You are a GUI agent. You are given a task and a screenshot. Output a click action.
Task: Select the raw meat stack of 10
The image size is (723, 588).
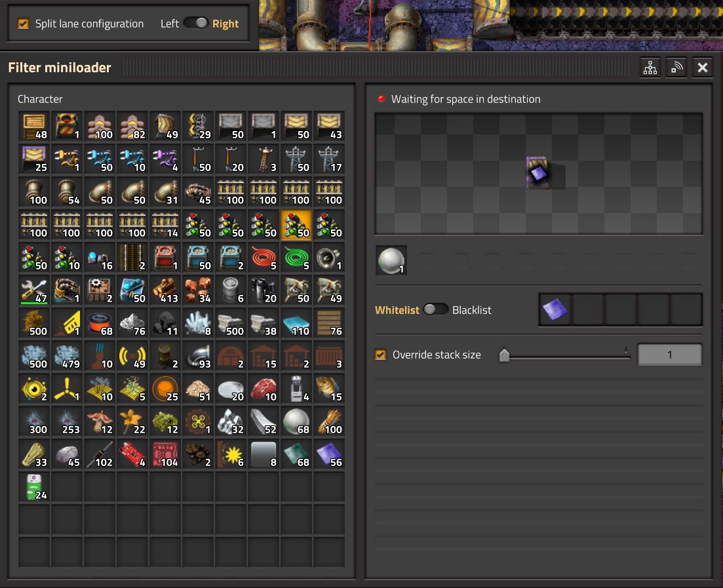264,388
